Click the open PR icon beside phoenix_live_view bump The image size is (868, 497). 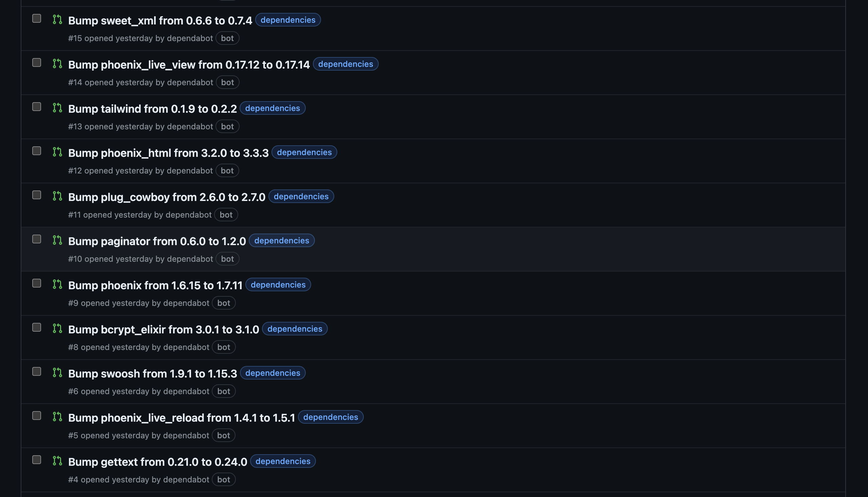coord(57,63)
